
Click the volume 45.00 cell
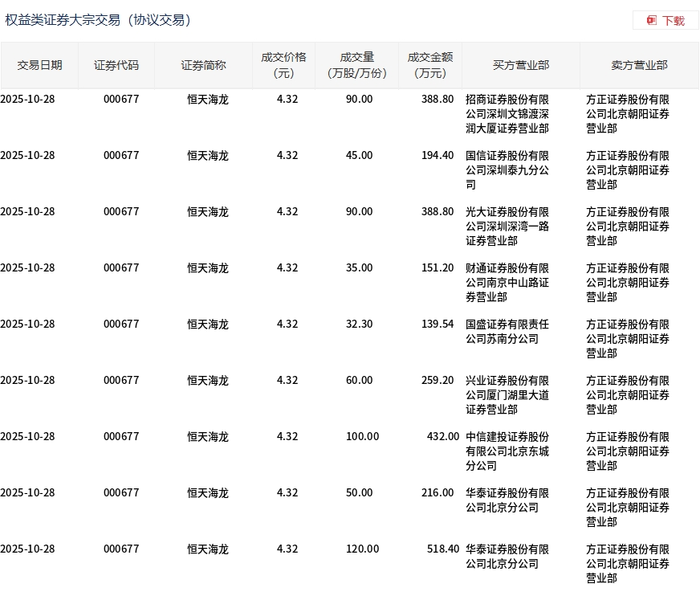coord(359,156)
